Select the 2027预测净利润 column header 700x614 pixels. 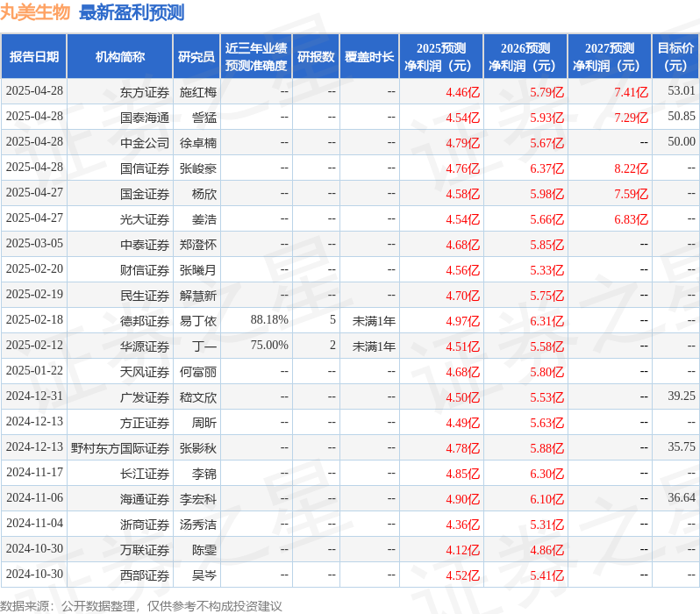point(610,57)
